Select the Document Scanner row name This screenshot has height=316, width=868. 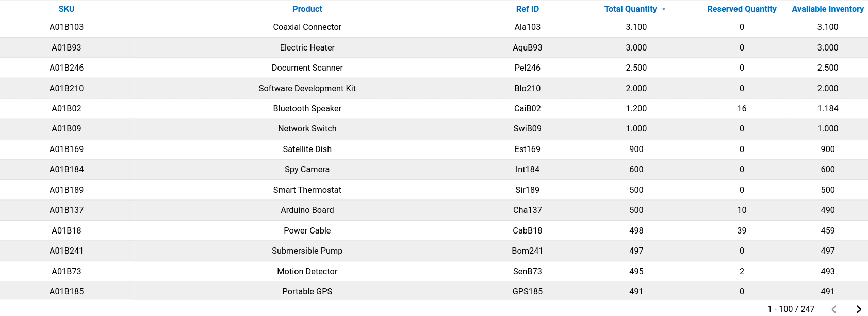click(x=307, y=68)
